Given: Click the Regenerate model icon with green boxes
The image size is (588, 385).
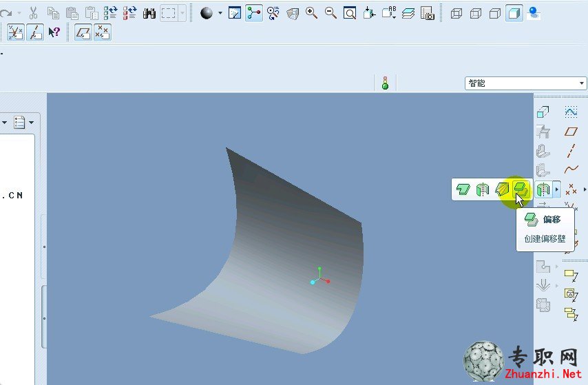Looking at the screenshot, I should coord(111,13).
